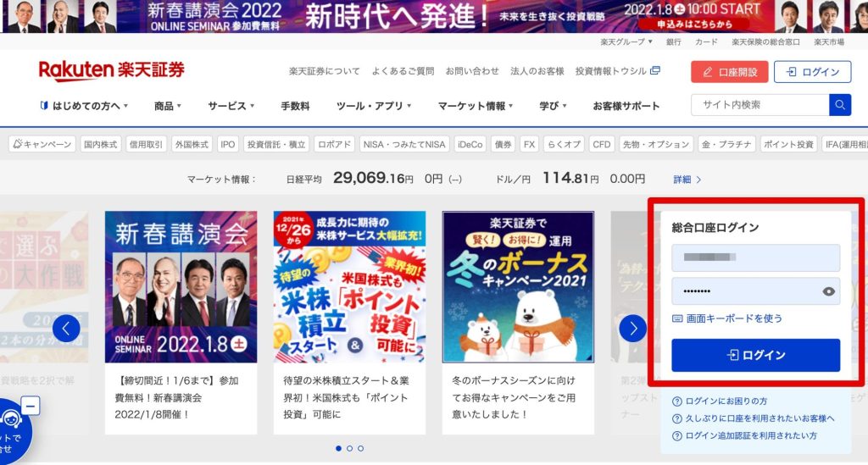Click the blue site search magnifier icon
Image resolution: width=868 pixels, height=465 pixels.
840,105
